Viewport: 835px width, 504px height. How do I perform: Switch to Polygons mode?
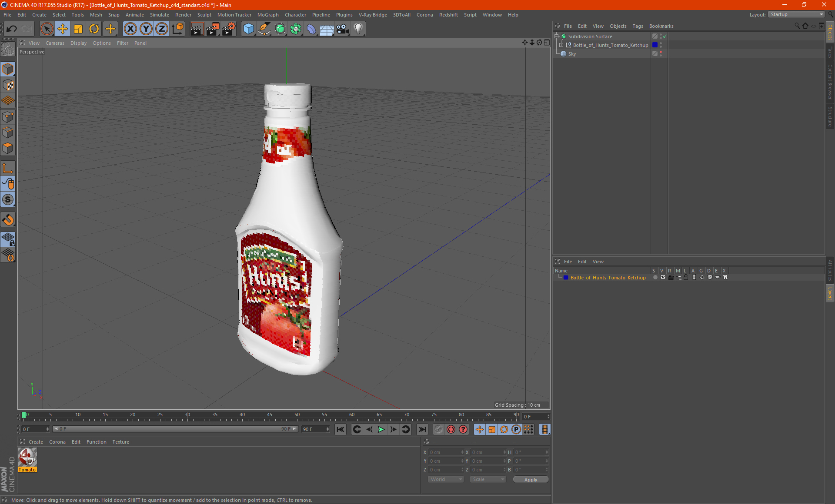[x=8, y=148]
